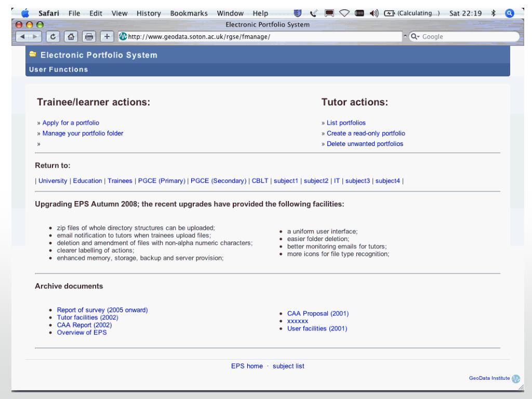Open Apply for a portfolio link
Viewport: 532px width, 399px height.
pyautogui.click(x=71, y=123)
